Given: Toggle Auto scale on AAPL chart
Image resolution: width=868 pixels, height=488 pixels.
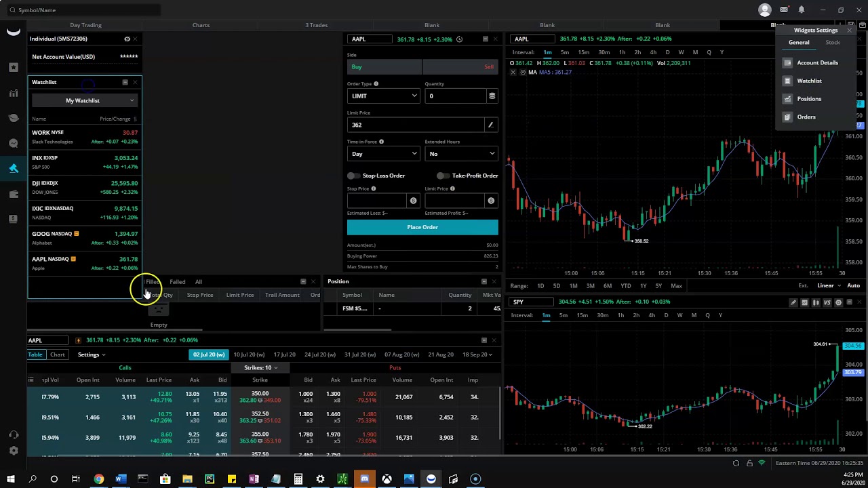Looking at the screenshot, I should click(x=853, y=286).
